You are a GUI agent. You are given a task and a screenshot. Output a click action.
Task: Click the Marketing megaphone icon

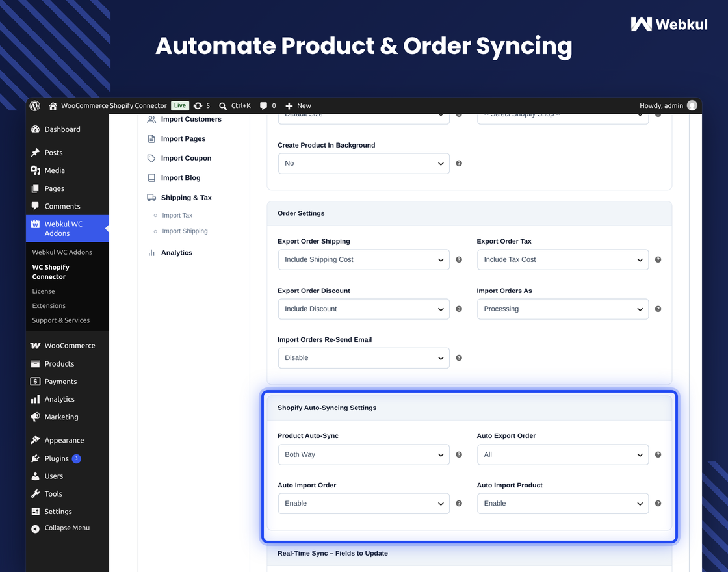click(x=35, y=417)
